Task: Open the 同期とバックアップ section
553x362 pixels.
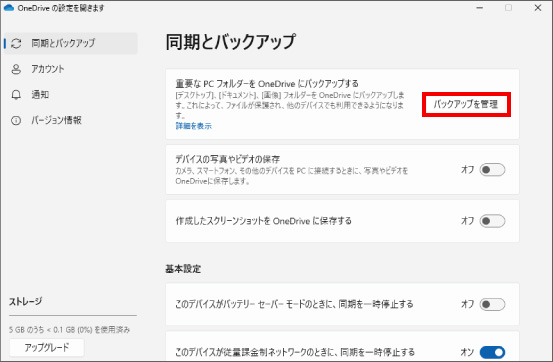Action: pos(71,43)
